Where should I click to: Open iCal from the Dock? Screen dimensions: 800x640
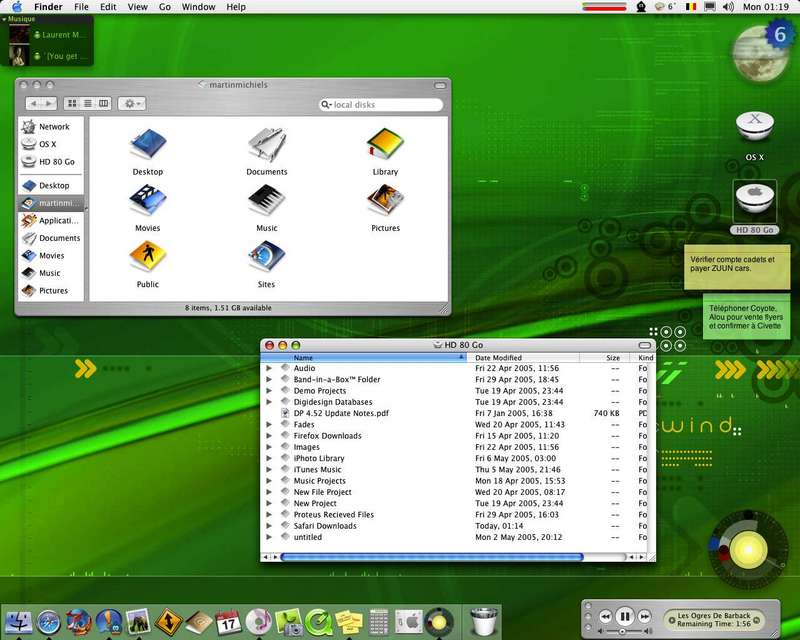228,622
